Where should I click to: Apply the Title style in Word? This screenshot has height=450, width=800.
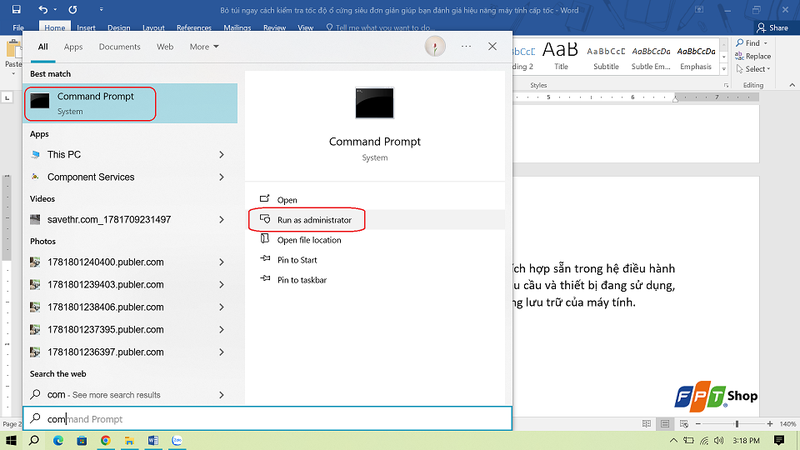561,57
